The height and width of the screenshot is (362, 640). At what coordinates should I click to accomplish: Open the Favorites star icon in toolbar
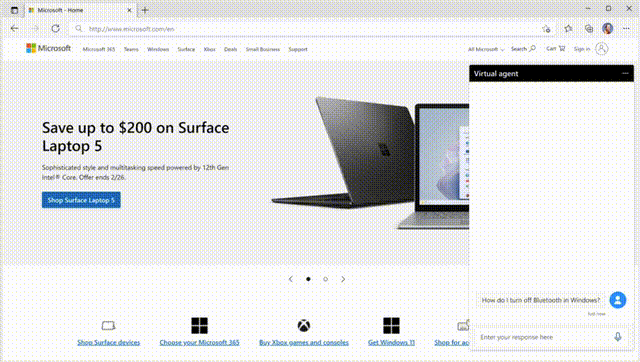(x=568, y=29)
